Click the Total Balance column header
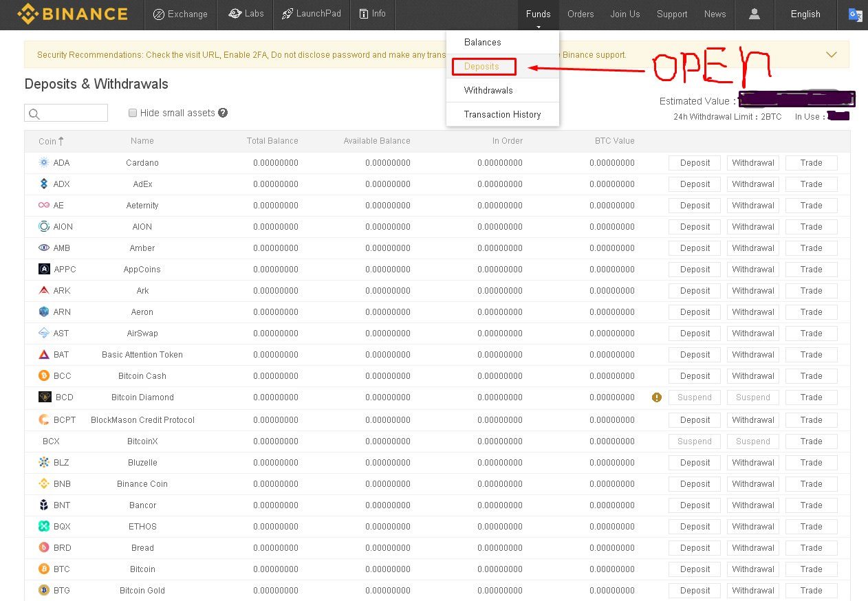The width and height of the screenshot is (868, 601). pos(272,141)
